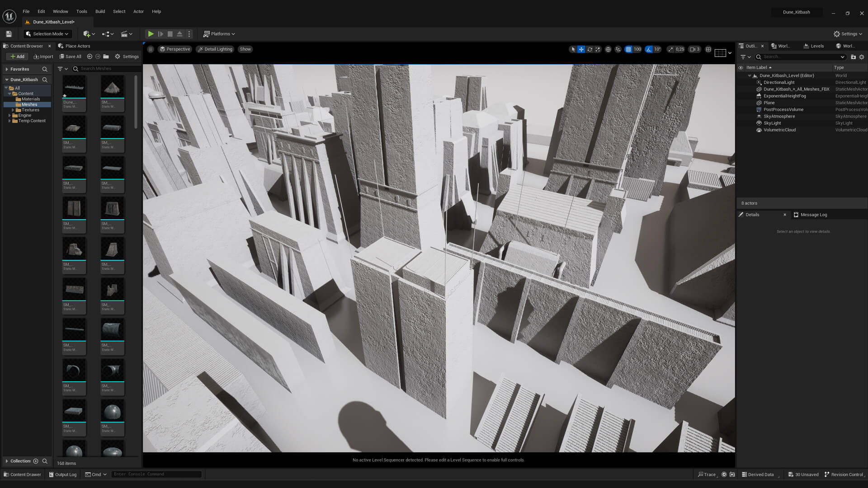Viewport: 868px width, 488px height.
Task: Toggle rotation angle snapping
Action: point(649,49)
